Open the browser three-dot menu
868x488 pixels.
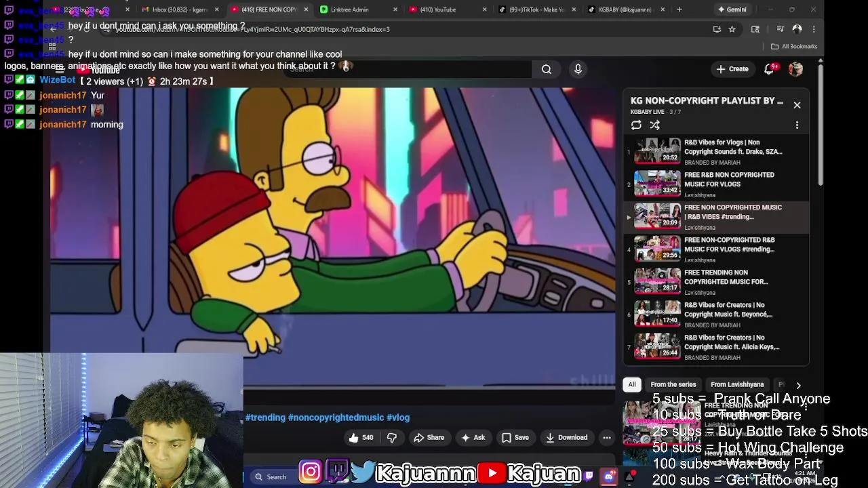(814, 29)
